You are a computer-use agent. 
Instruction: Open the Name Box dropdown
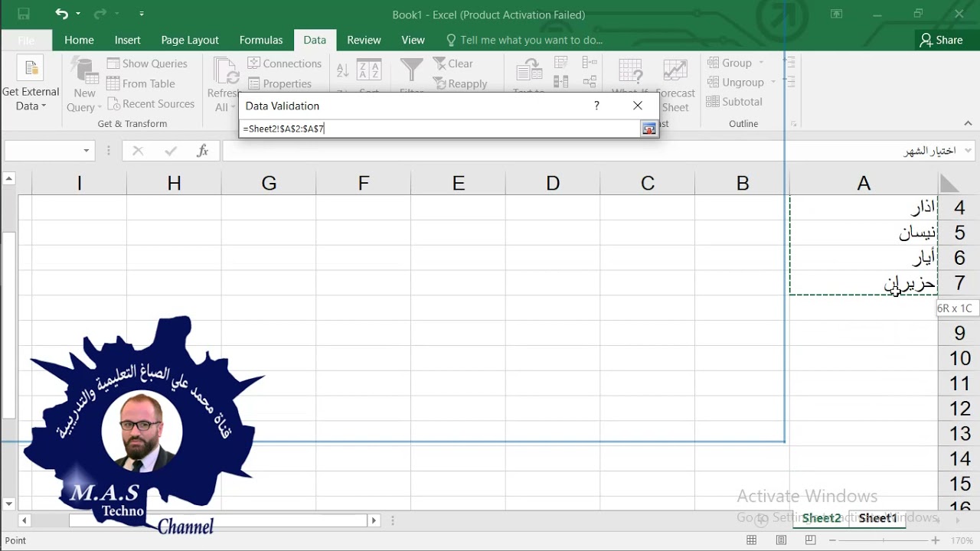pos(86,151)
